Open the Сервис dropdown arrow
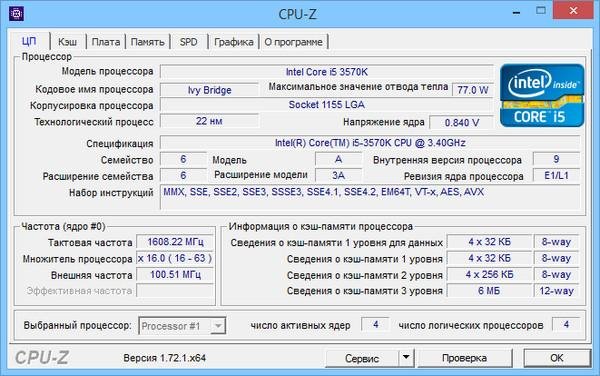Image resolution: width=600 pixels, height=376 pixels. pos(406,358)
